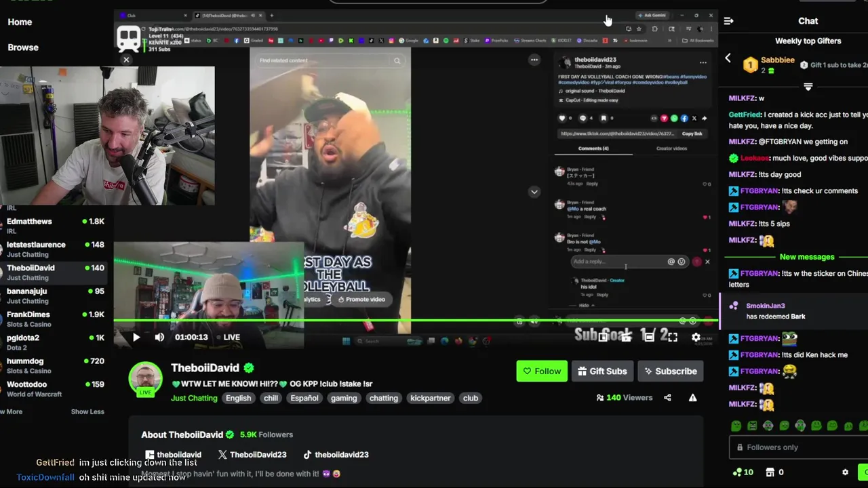Play the stream with the player play button
Image resolution: width=868 pixels, height=488 pixels.
[136, 337]
